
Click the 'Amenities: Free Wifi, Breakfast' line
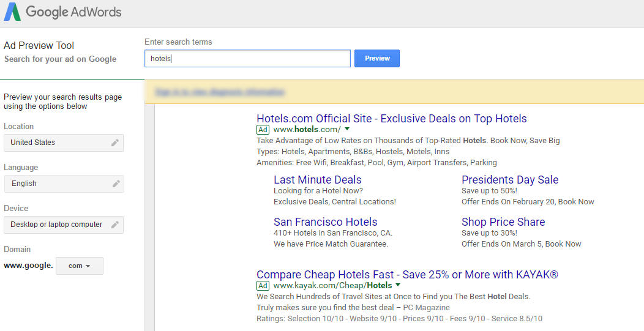click(376, 163)
